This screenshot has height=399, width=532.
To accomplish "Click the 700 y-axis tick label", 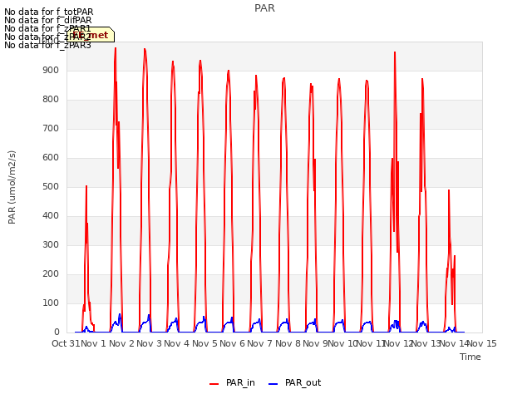I will click(x=51, y=129).
